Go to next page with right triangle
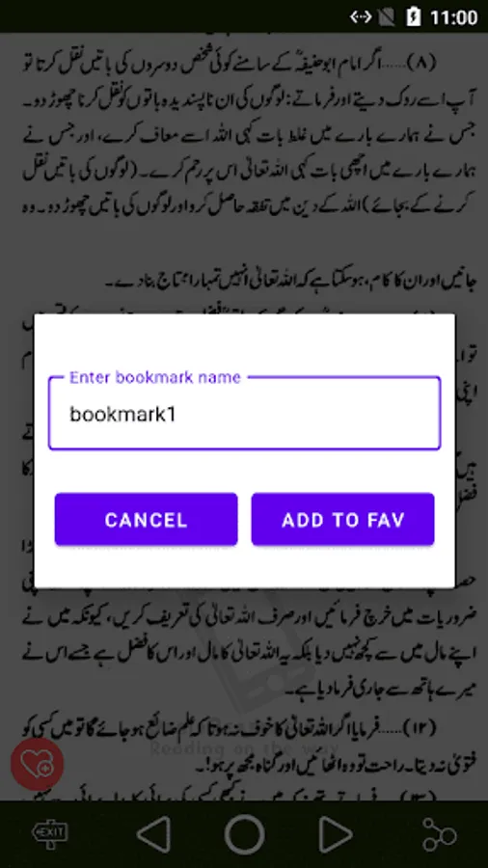Screen dimensions: 488x868 pos(336,834)
